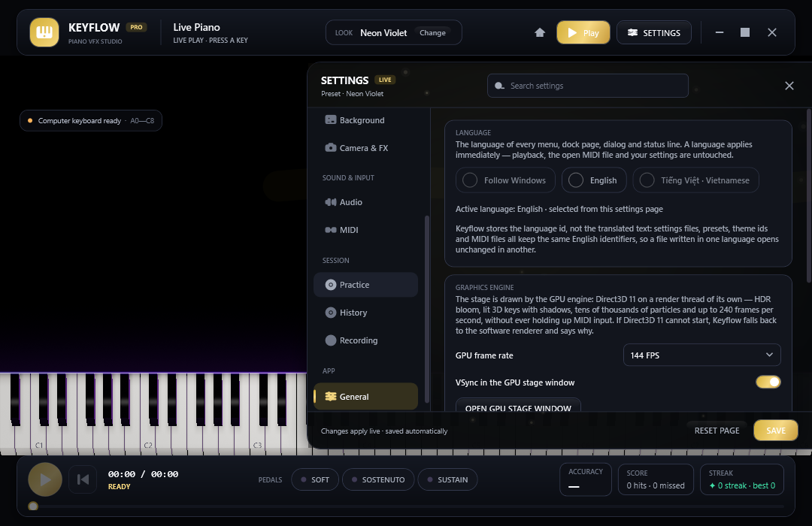Viewport: 812px width, 526px height.
Task: Toggle the Sustain pedal
Action: pos(447,479)
